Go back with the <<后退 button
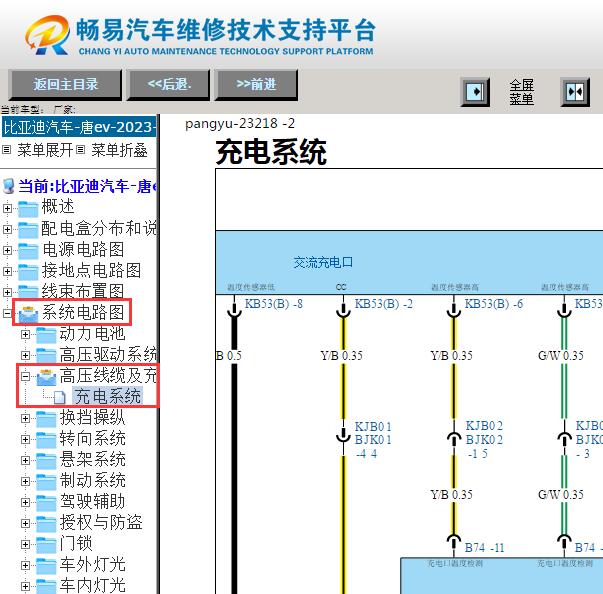This screenshot has width=603, height=594. 169,85
